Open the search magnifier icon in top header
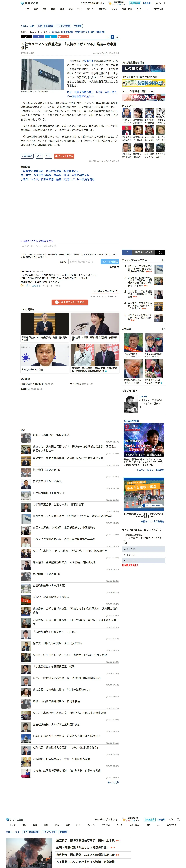This screenshot has width=186, height=868. [164, 3]
